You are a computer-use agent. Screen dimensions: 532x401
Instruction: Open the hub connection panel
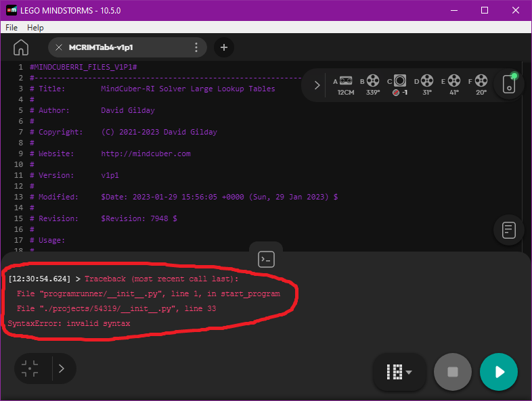[x=509, y=84]
